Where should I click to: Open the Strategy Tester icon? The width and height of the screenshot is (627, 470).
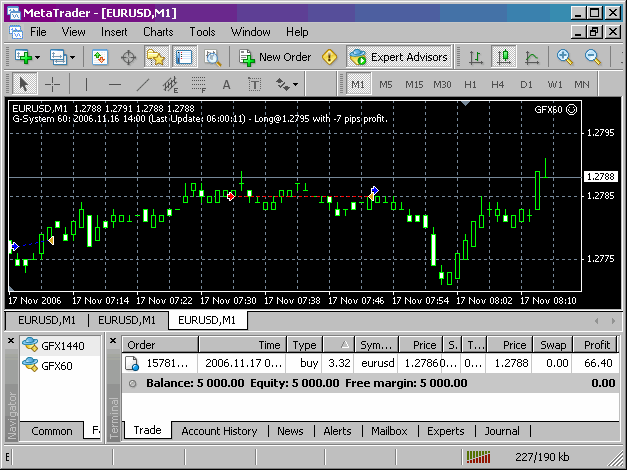(212, 58)
